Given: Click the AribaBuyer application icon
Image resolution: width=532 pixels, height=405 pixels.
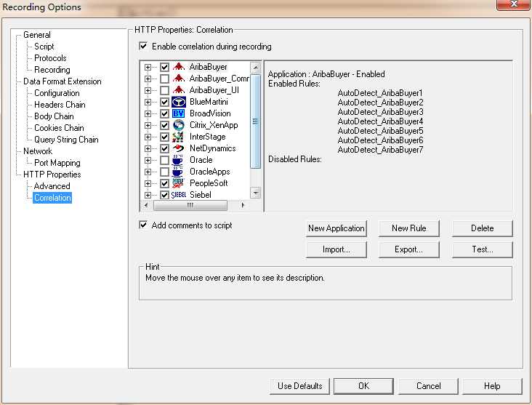Looking at the screenshot, I should pos(179,67).
